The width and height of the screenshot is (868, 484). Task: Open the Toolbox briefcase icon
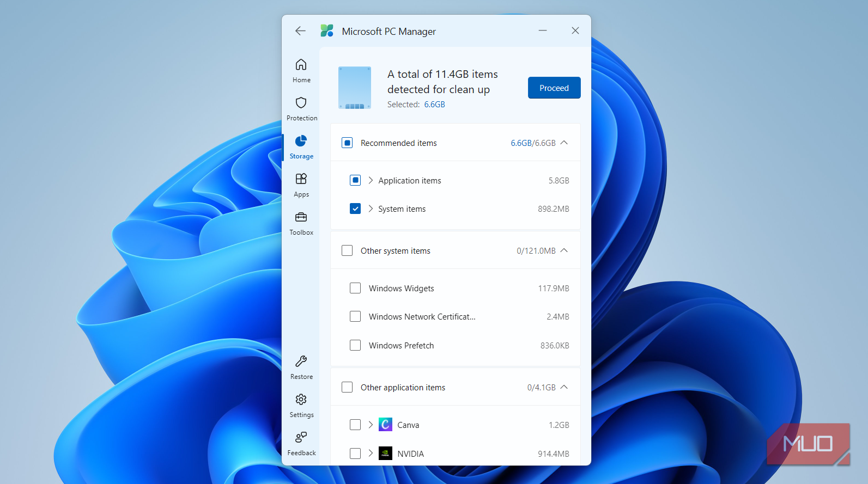coord(301,217)
